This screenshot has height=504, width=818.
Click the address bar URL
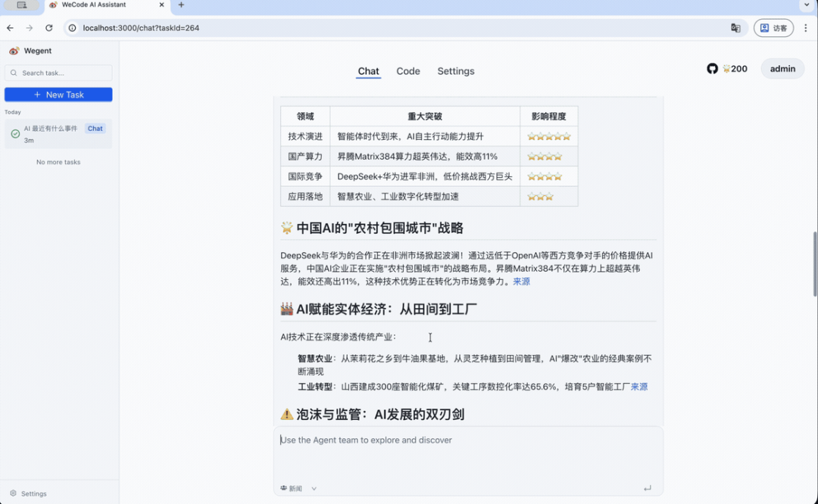[141, 28]
